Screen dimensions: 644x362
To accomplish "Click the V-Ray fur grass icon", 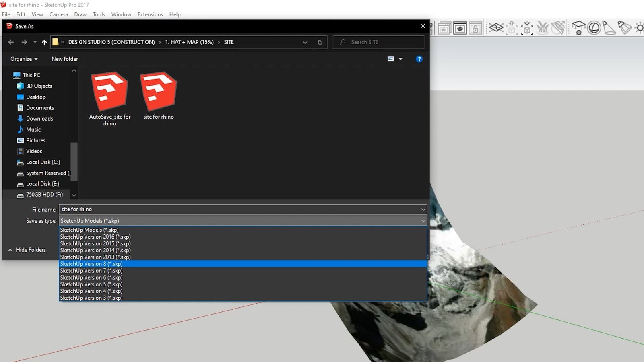I will coord(543,28).
